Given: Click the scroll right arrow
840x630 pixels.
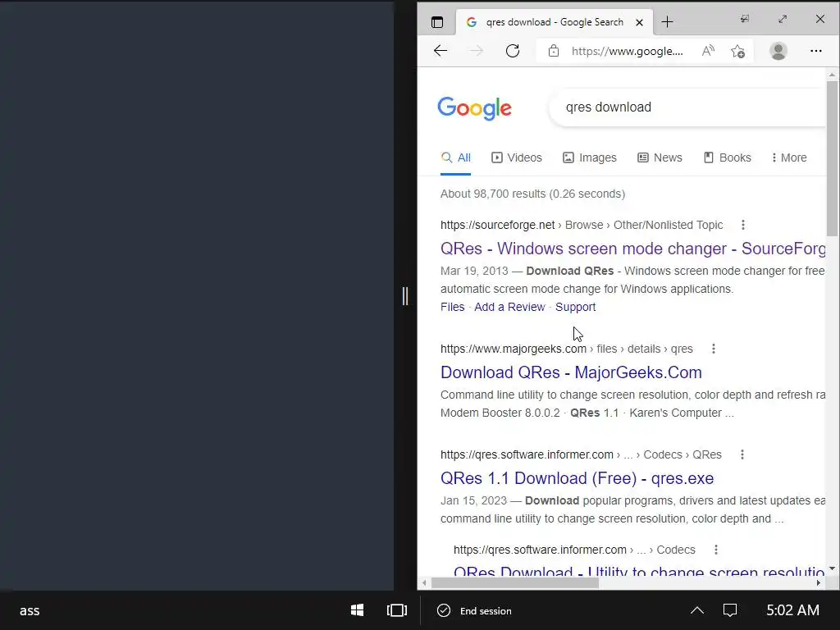Looking at the screenshot, I should pos(819,583).
